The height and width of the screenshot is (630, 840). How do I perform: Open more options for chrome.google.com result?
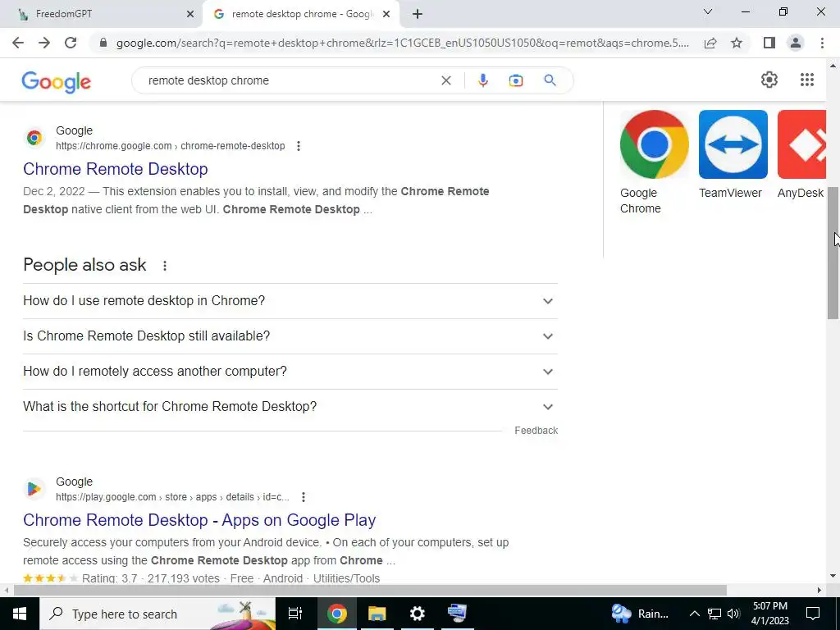(x=299, y=146)
